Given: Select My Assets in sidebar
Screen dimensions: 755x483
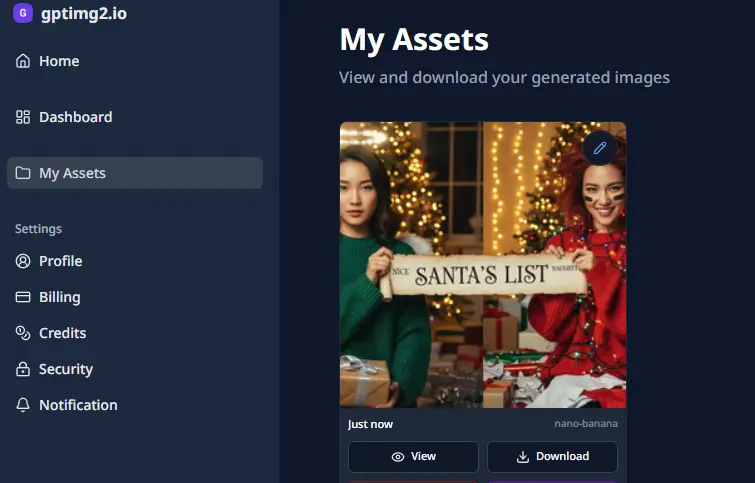Looking at the screenshot, I should click(x=135, y=173).
